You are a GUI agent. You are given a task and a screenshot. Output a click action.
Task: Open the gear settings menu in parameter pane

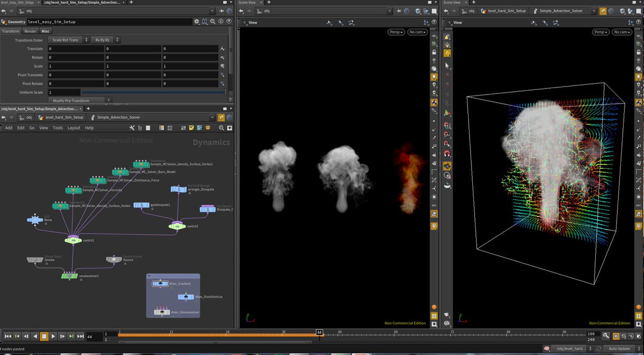(x=197, y=21)
